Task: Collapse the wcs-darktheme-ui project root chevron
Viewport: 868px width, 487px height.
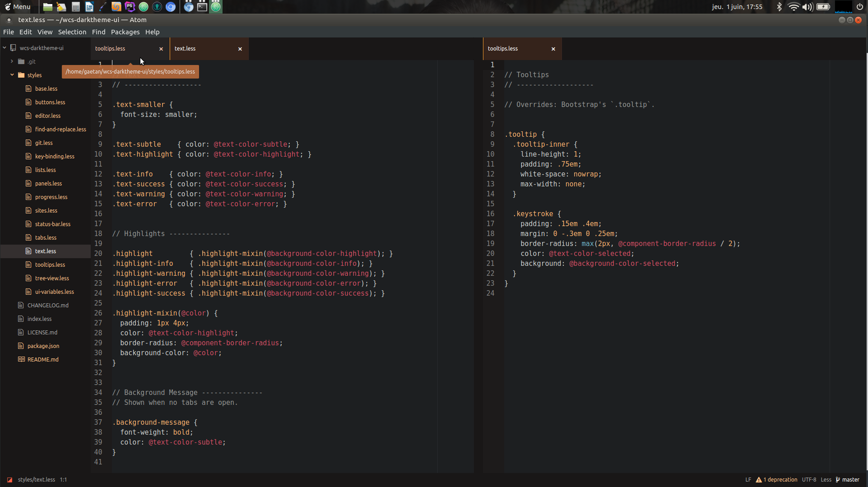Action: pyautogui.click(x=5, y=48)
